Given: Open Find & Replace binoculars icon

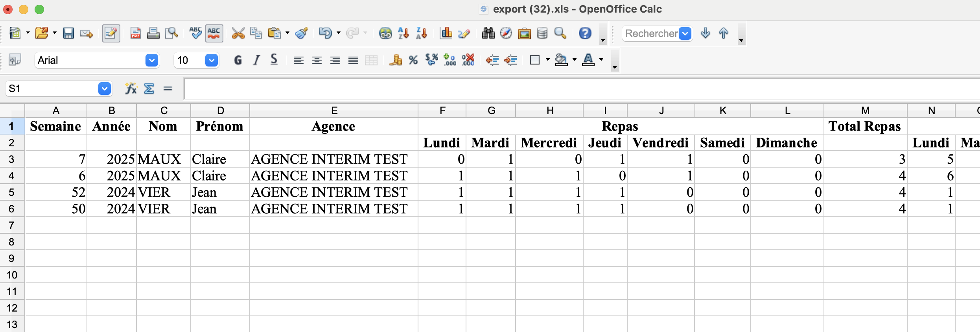Looking at the screenshot, I should pyautogui.click(x=488, y=33).
